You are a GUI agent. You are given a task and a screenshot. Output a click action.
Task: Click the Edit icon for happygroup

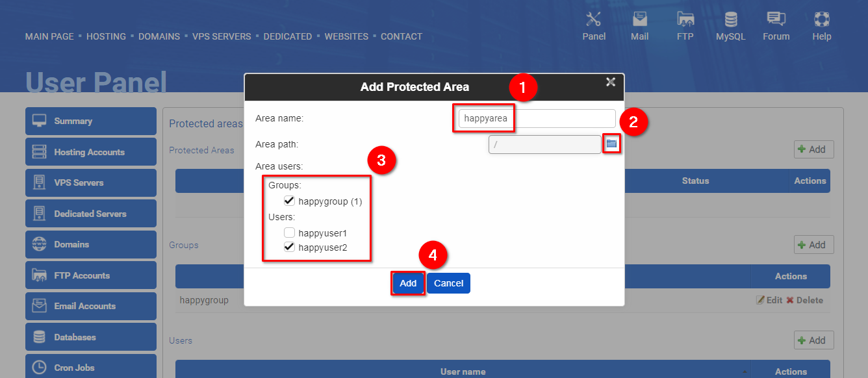point(760,300)
